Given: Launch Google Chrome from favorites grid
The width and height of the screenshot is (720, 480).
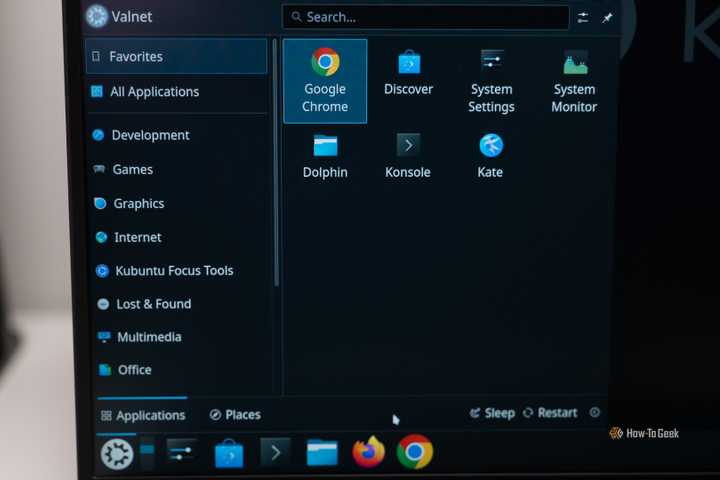Looking at the screenshot, I should [325, 81].
